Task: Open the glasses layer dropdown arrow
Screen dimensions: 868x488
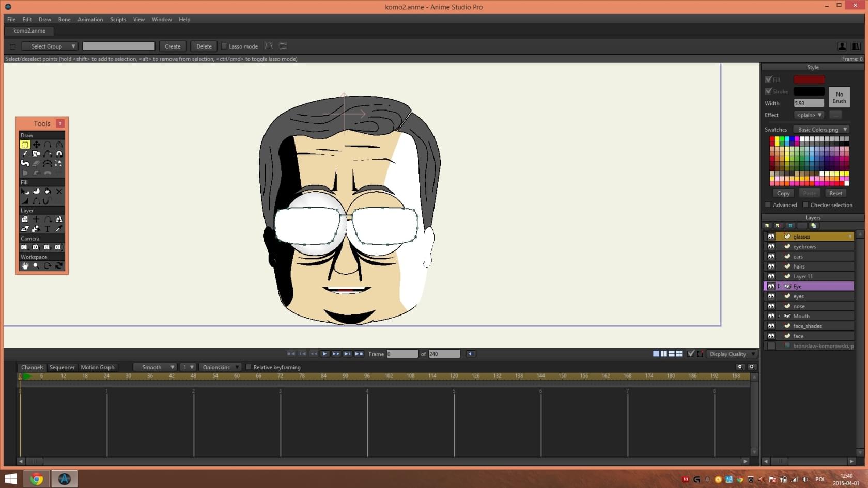Action: (850, 237)
